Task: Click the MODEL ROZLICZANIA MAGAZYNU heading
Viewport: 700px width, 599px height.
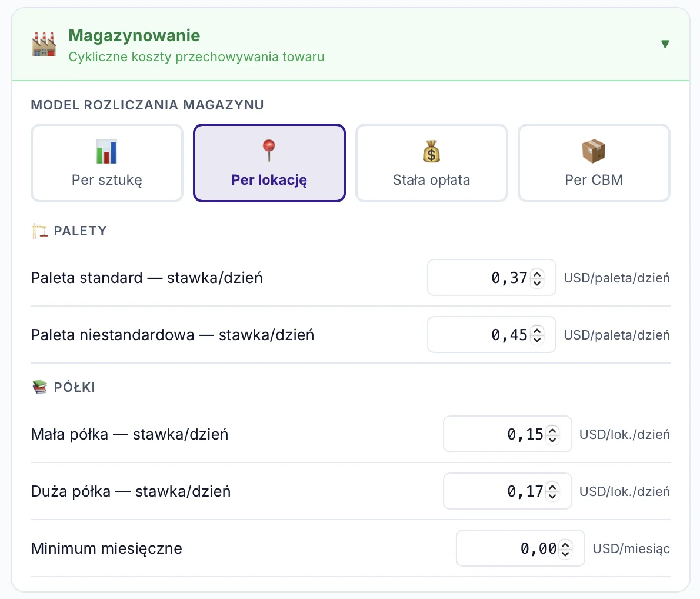Action: pyautogui.click(x=147, y=105)
